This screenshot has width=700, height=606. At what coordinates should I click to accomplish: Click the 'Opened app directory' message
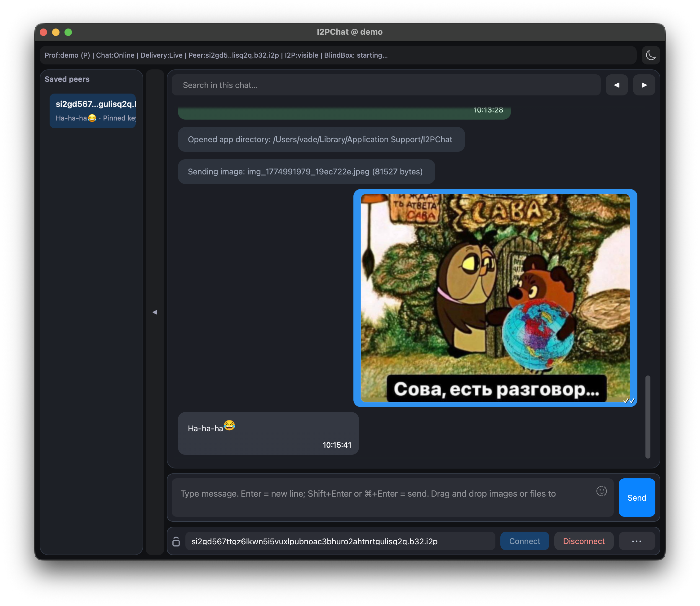pyautogui.click(x=321, y=139)
